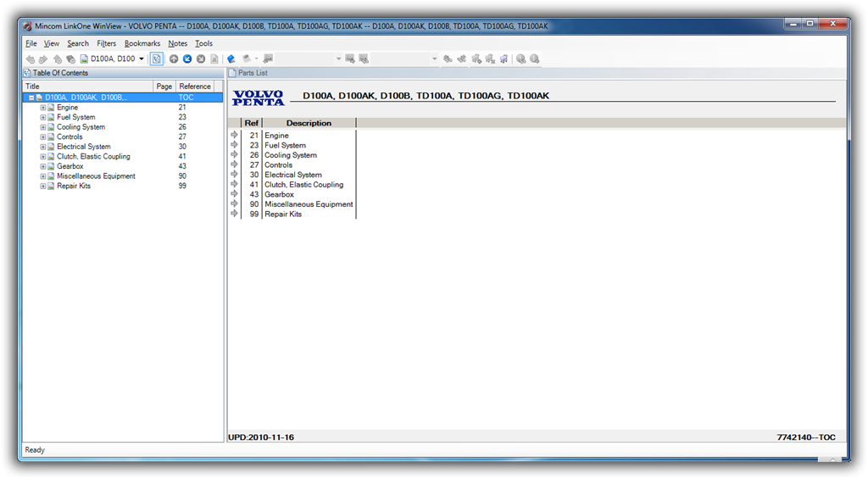Open the File menu
The width and height of the screenshot is (868, 479).
pos(31,43)
